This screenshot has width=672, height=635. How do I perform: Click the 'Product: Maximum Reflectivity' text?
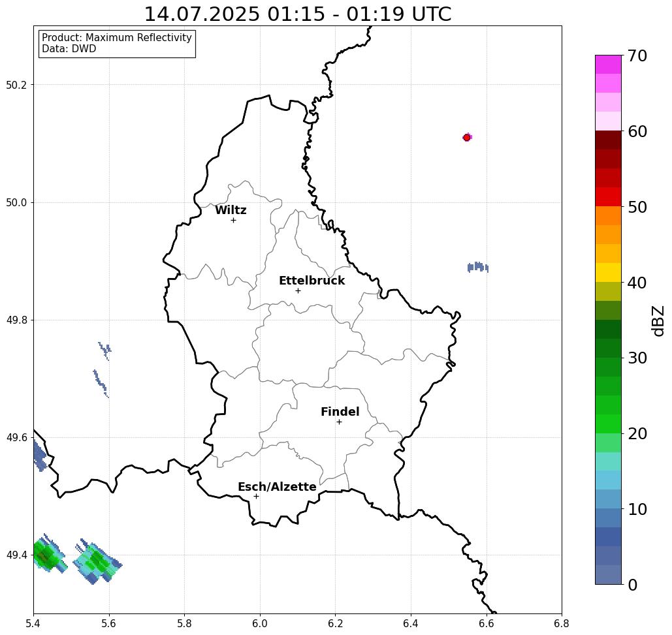[116, 38]
